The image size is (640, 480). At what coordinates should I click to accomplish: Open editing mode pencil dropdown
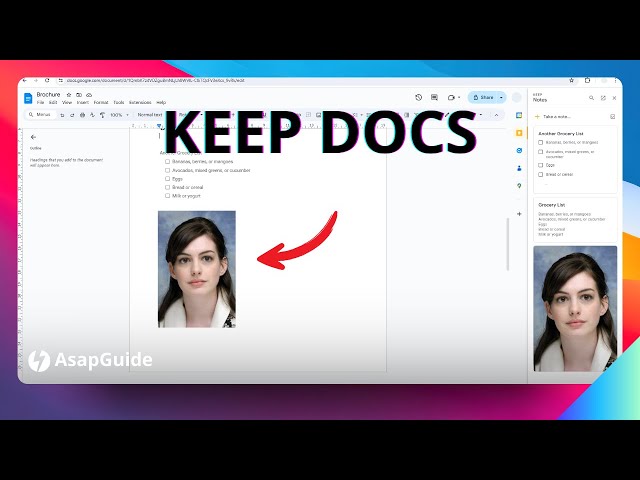[x=481, y=115]
